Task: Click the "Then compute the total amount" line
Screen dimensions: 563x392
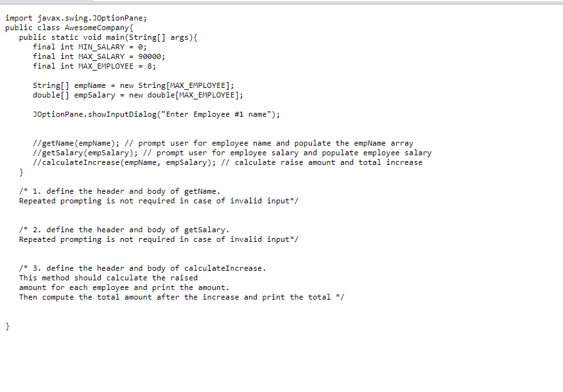Action: (182, 297)
